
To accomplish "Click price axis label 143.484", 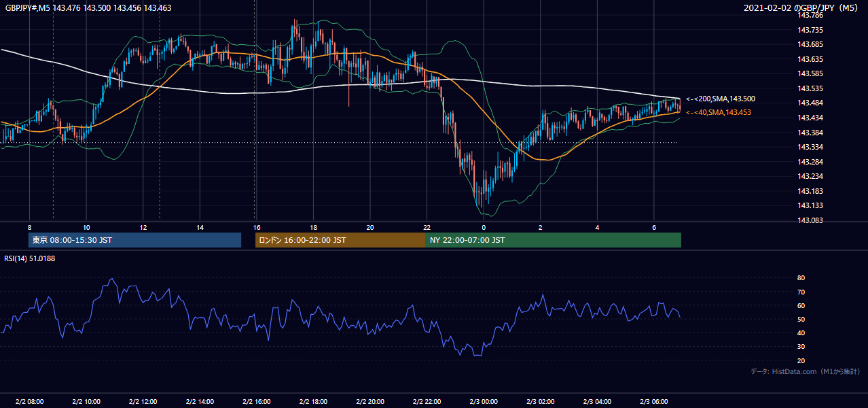I will pos(811,103).
